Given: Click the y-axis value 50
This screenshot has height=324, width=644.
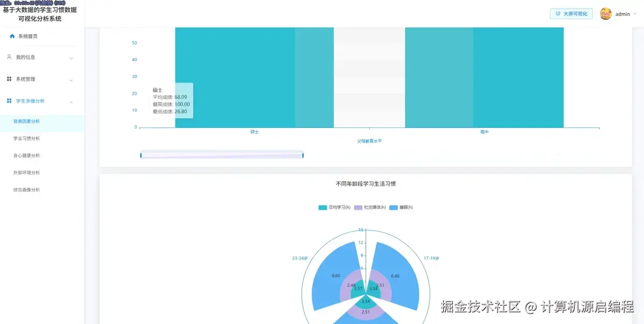Looking at the screenshot, I should point(134,43).
